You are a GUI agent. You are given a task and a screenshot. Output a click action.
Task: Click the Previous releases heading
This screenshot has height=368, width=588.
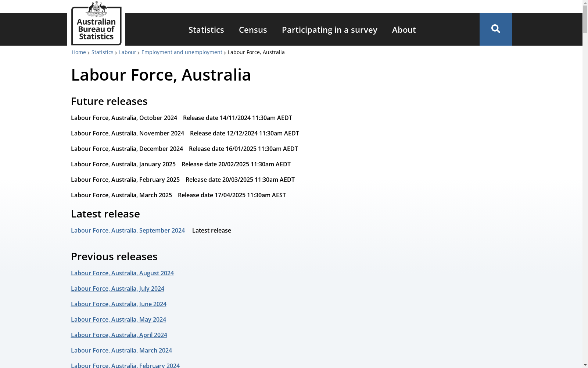tap(114, 256)
